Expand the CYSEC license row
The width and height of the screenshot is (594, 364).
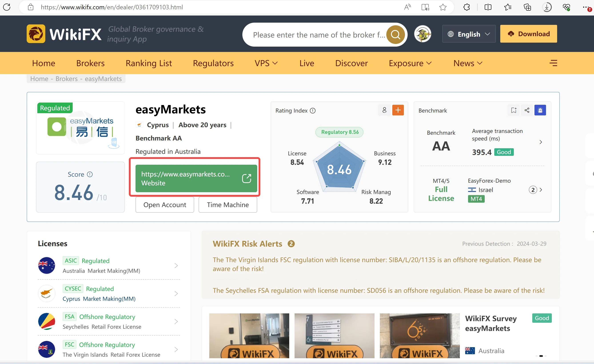click(x=109, y=293)
